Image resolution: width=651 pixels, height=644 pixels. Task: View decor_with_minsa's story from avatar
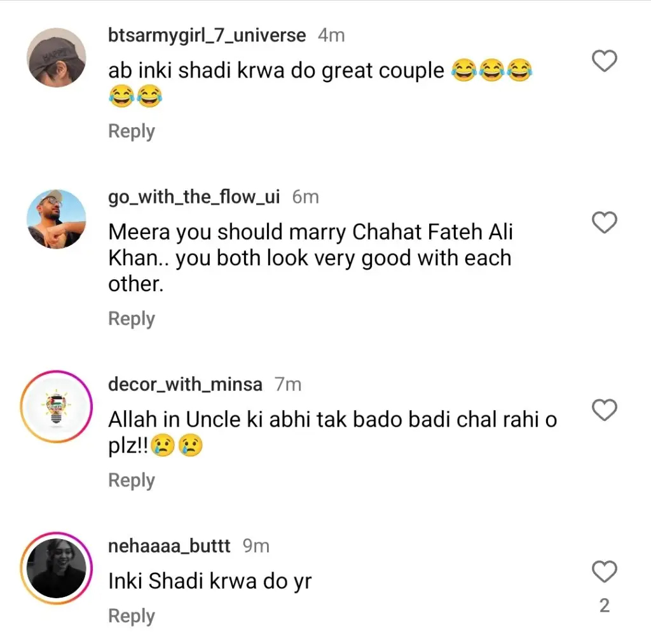(x=57, y=406)
